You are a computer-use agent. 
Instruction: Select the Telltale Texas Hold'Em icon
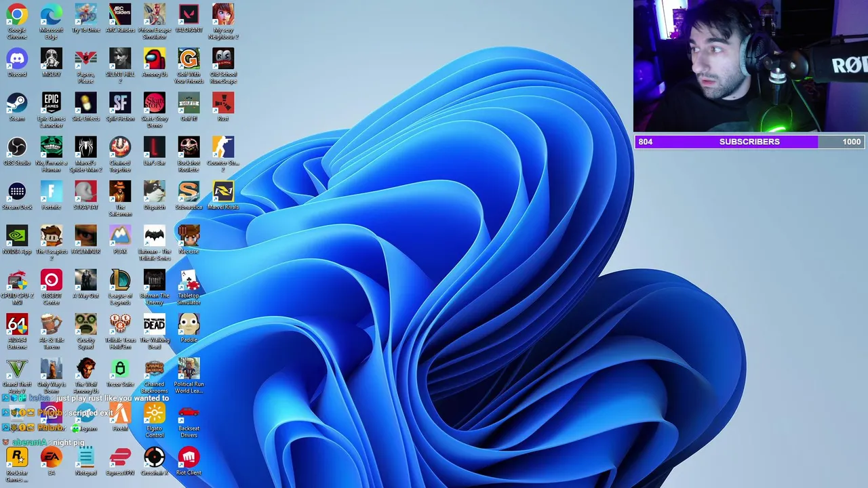point(120,324)
